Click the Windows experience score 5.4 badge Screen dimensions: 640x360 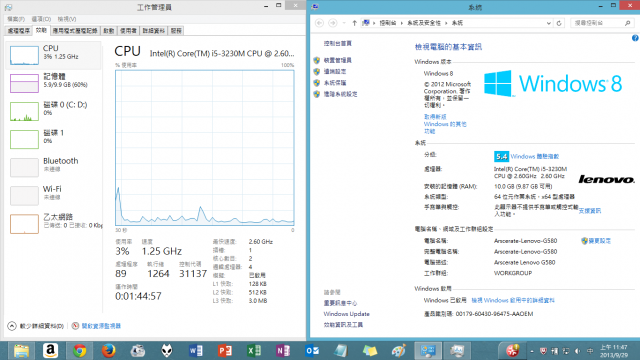tap(501, 156)
